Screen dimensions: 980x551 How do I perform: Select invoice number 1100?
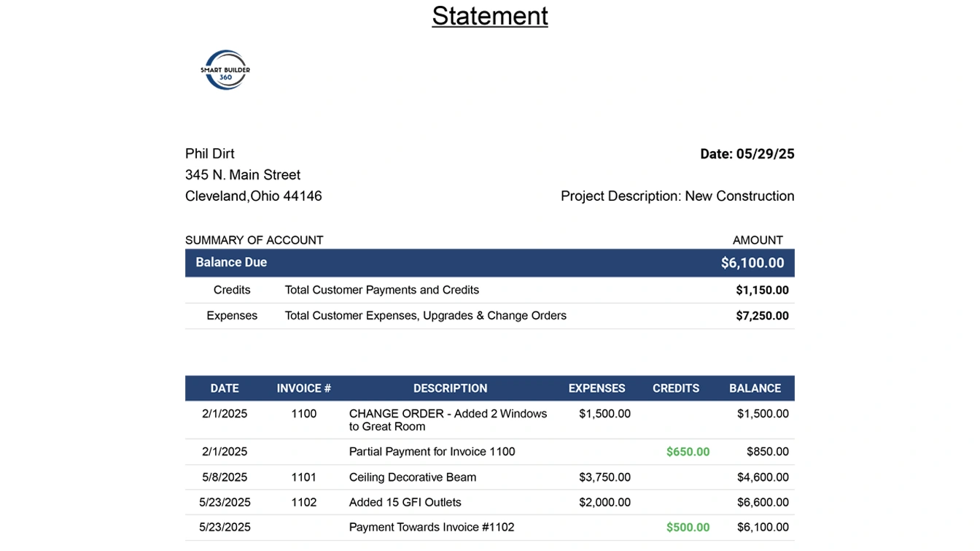303,414
